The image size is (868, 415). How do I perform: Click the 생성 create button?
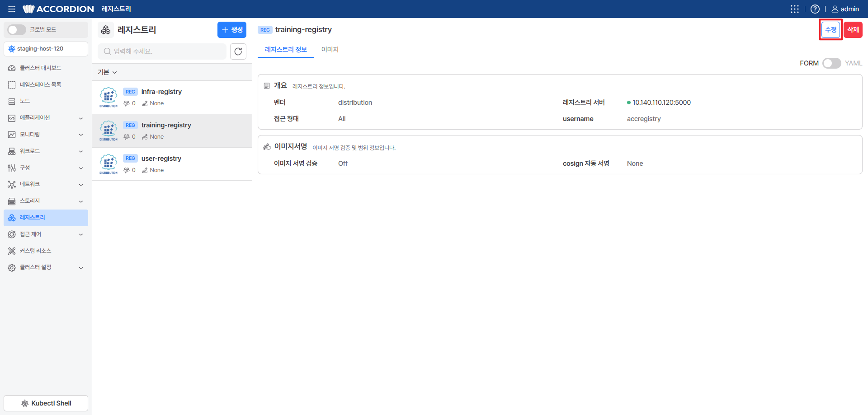(232, 30)
